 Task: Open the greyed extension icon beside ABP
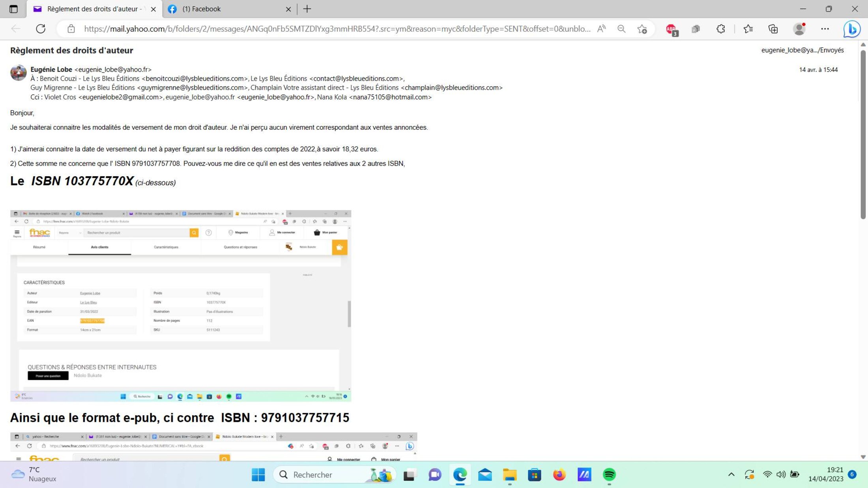point(696,29)
